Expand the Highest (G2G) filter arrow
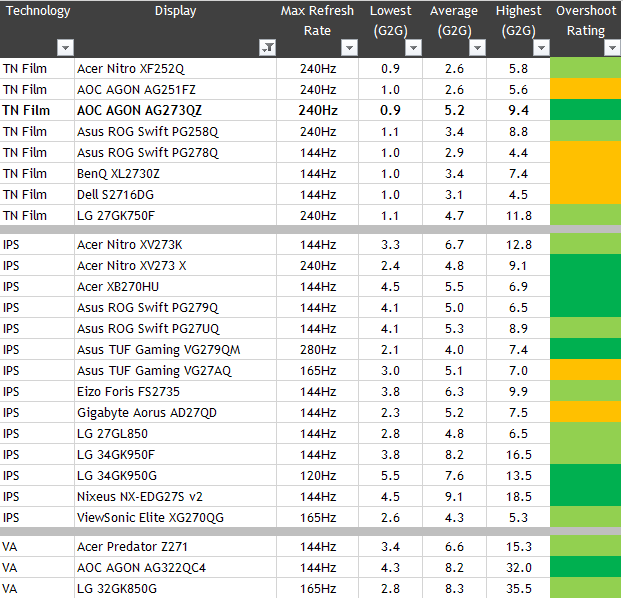 (x=541, y=47)
